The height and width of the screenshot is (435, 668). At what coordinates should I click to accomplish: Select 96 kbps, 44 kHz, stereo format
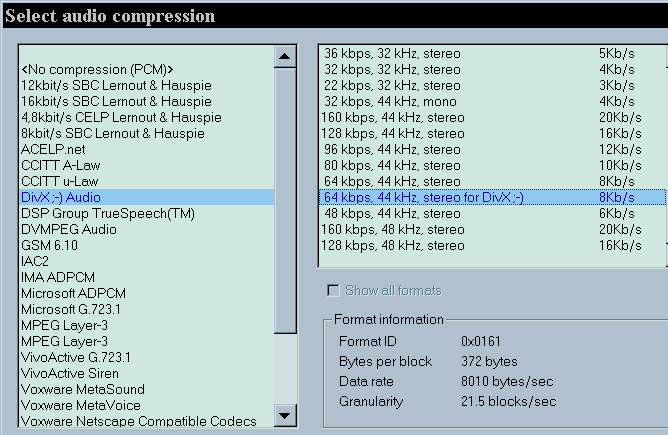pyautogui.click(x=393, y=149)
